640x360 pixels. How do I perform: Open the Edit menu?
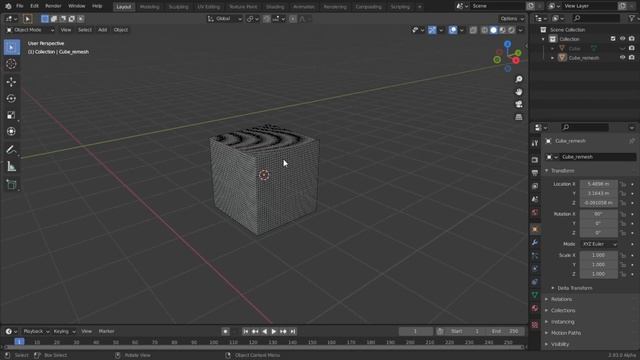pyautogui.click(x=34, y=6)
